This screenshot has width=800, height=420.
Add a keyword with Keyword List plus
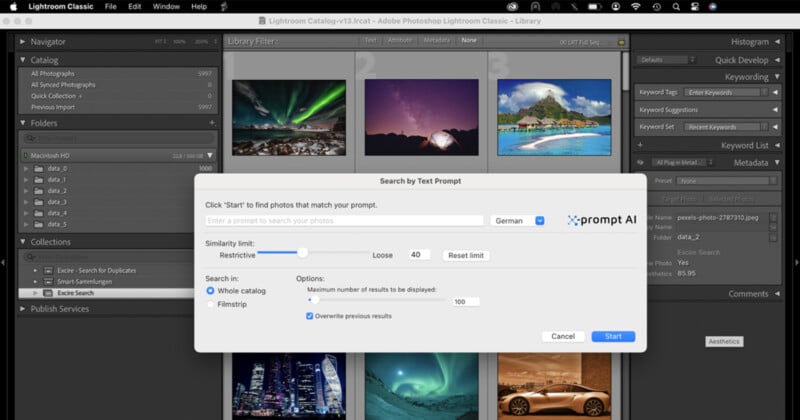640,145
